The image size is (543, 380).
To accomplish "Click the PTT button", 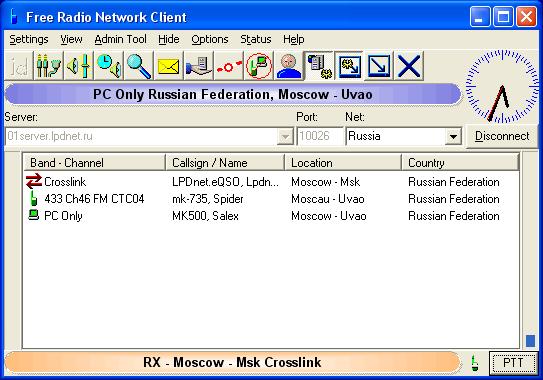I will (513, 363).
